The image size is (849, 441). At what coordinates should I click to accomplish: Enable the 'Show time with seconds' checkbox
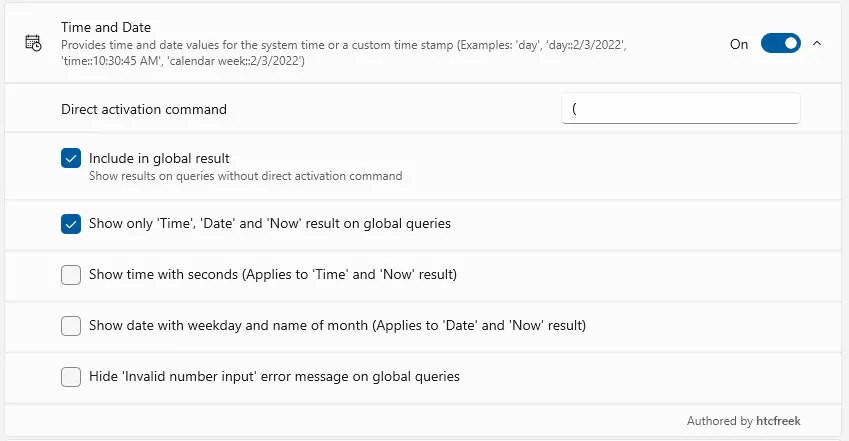pos(71,275)
